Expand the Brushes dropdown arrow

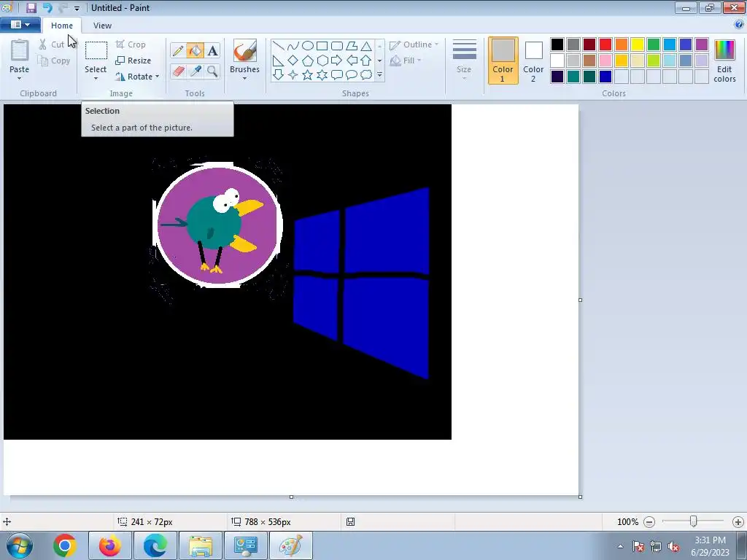(244, 77)
